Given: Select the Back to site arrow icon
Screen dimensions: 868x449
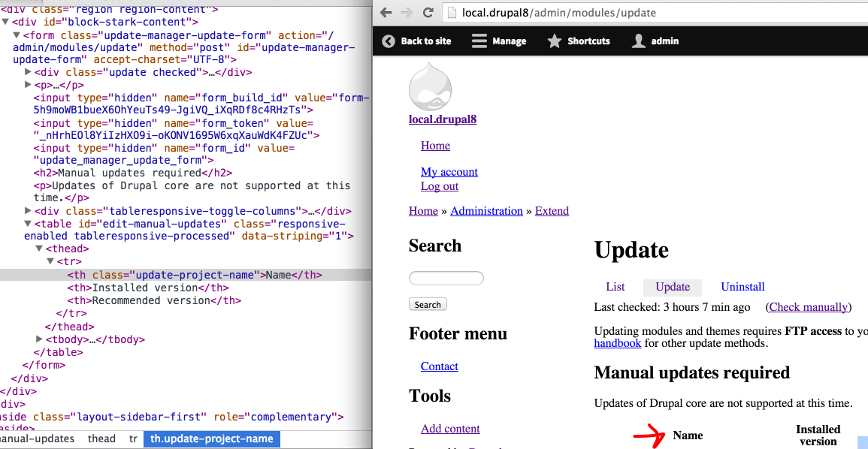Looking at the screenshot, I should (x=389, y=41).
